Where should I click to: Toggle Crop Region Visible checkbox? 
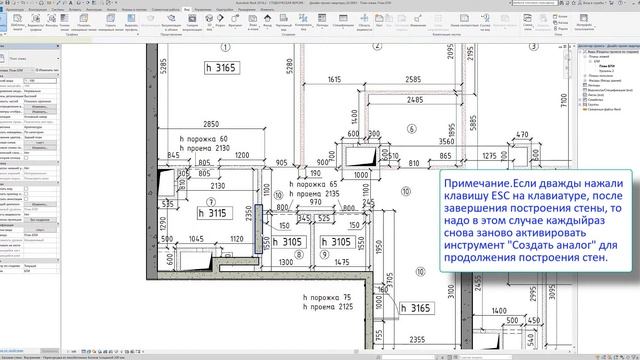26,194
